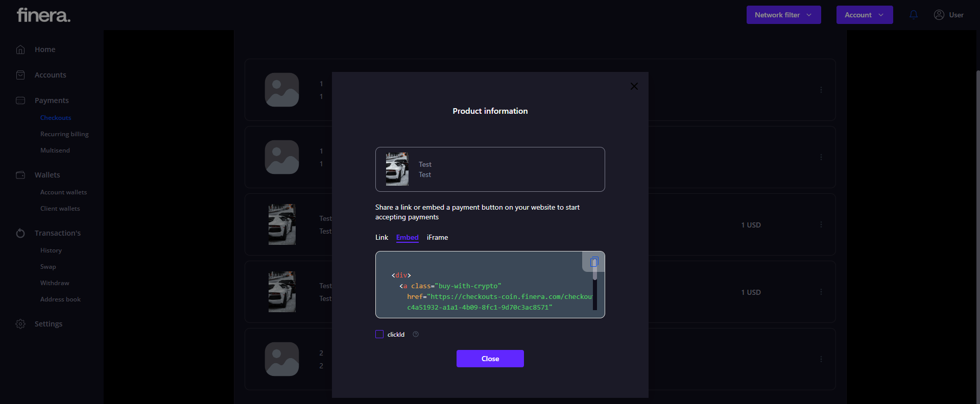Image resolution: width=980 pixels, height=404 pixels.
Task: Switch to the iFrame tab
Action: (437, 238)
